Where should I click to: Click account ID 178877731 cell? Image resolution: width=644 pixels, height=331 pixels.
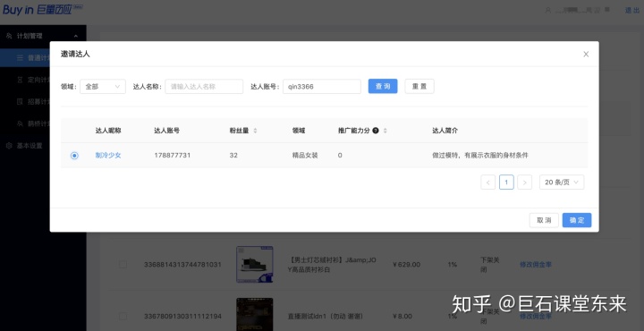tap(173, 156)
